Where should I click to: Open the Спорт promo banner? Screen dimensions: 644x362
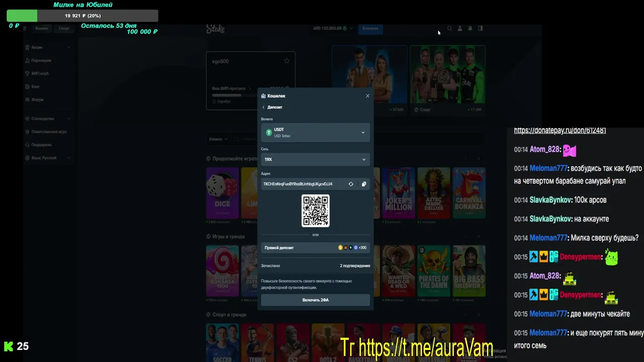tap(448, 79)
